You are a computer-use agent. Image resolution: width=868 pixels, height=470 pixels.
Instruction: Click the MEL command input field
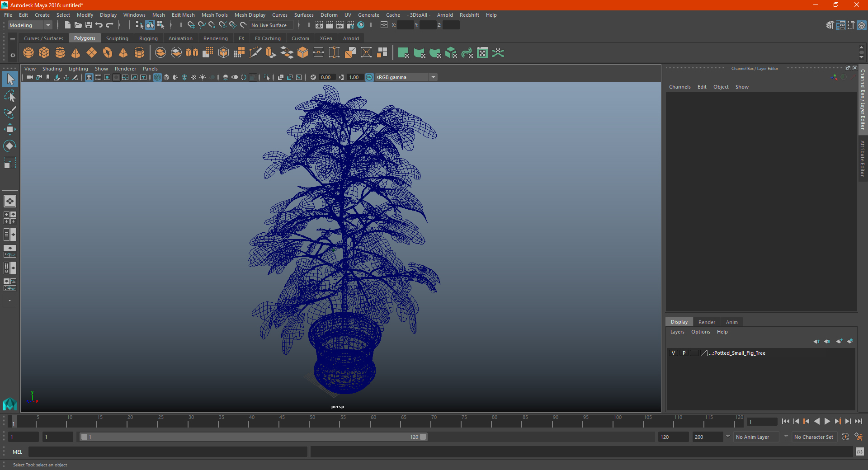click(168, 451)
